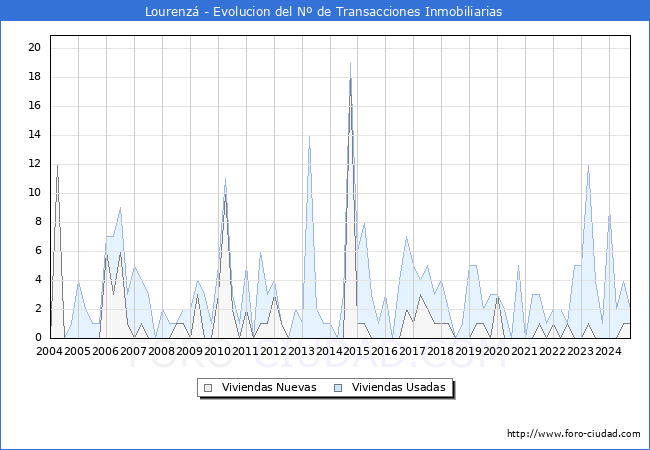Viewport: 650px width, 450px height.
Task: Select the 2010 x-axis year label
Action: [x=217, y=351]
